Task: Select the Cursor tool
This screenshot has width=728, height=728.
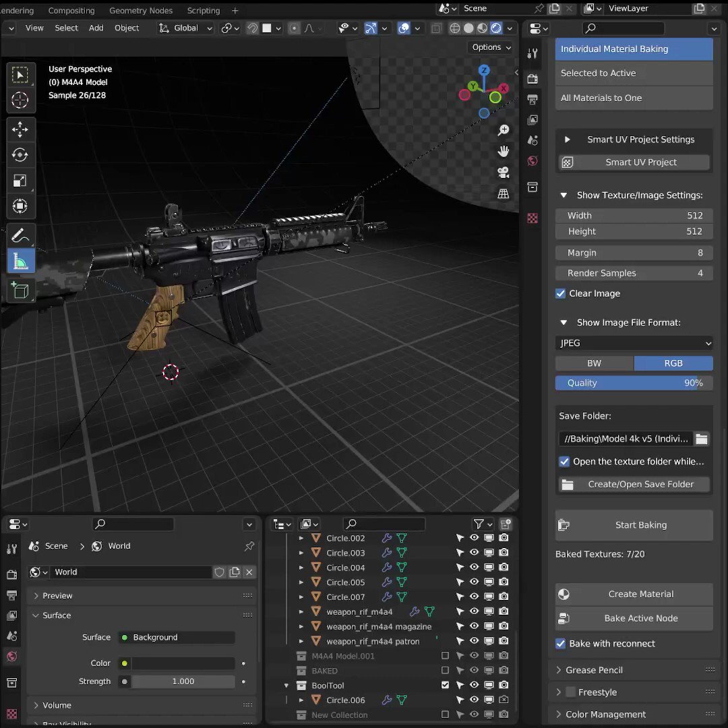Action: point(20,100)
